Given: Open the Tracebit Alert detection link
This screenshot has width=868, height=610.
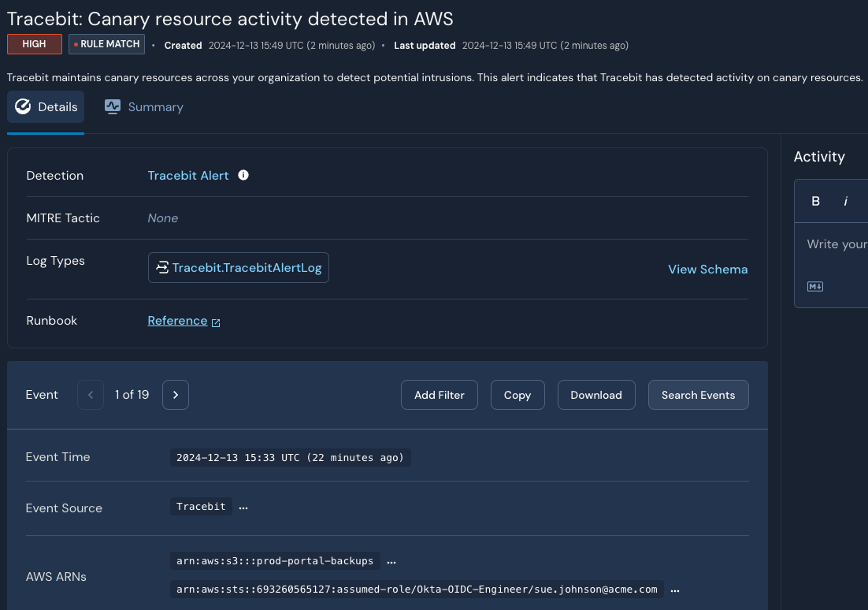Looking at the screenshot, I should tap(187, 176).
